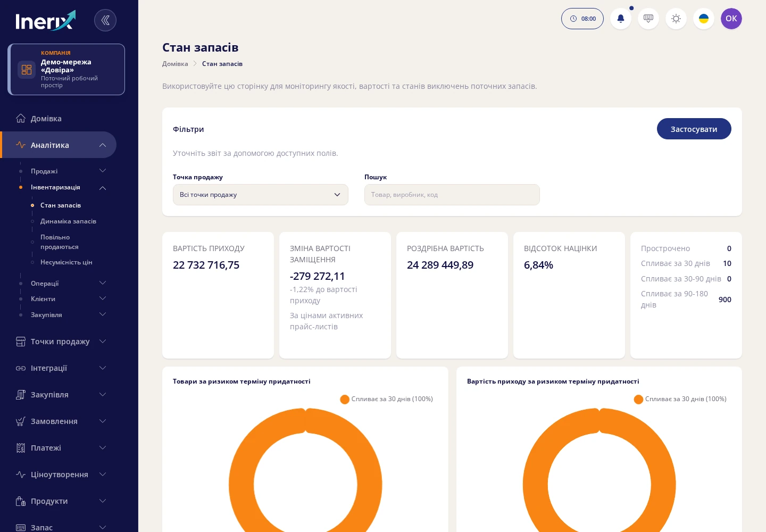The image size is (766, 532).
Task: Open the notifications bell
Action: pos(621,19)
